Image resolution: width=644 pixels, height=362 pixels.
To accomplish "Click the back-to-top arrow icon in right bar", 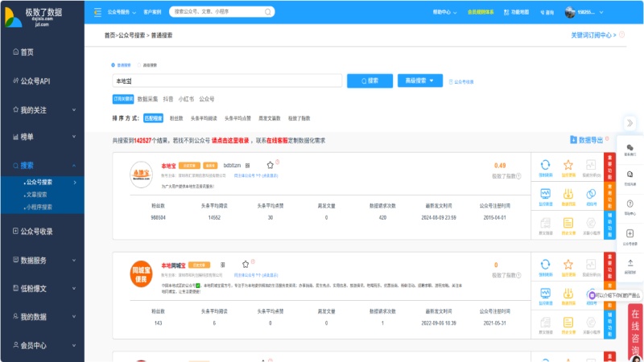I will tap(630, 263).
